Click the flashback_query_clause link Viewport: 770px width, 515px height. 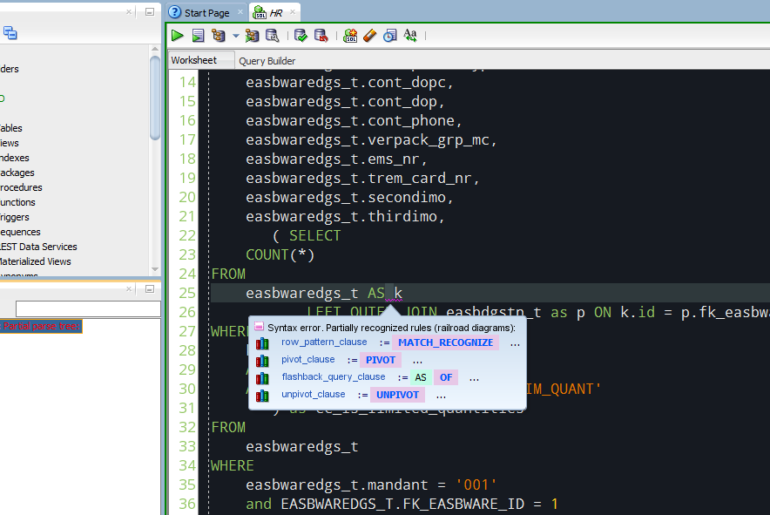click(332, 377)
